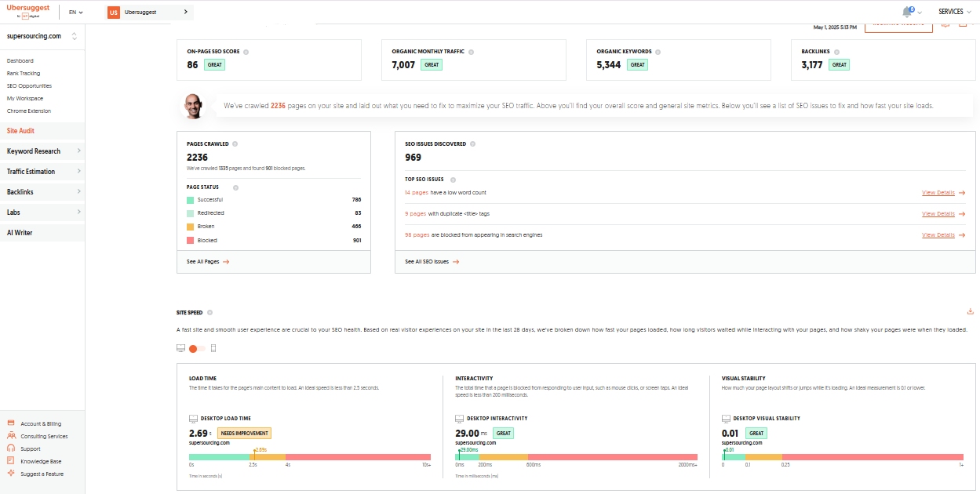The height and width of the screenshot is (494, 980).
Task: Select the mobile view icon under Site Speed
Action: (x=213, y=348)
